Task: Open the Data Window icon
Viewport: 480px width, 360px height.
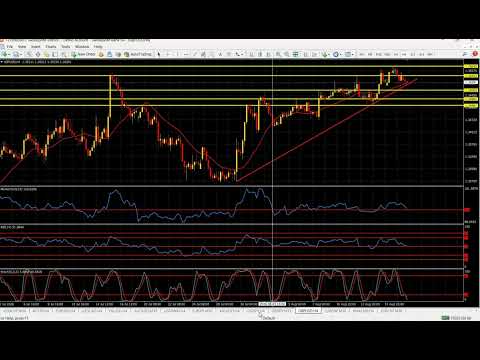Action: (x=38, y=54)
